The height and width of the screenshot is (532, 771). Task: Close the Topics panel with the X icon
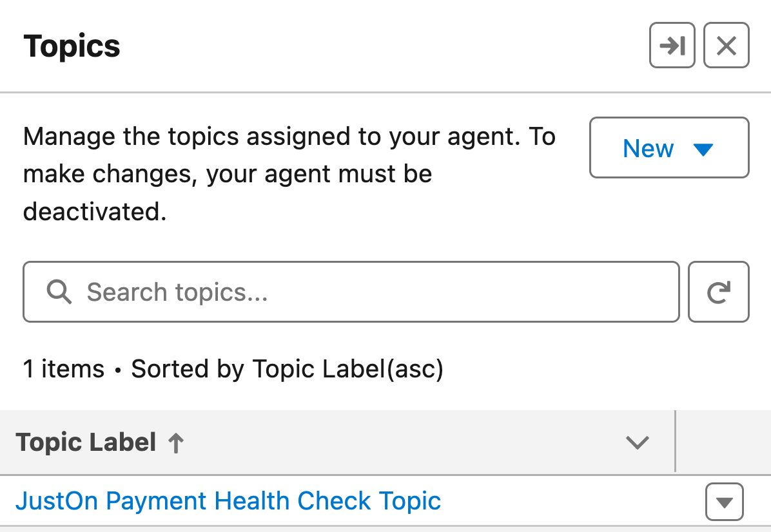point(726,45)
